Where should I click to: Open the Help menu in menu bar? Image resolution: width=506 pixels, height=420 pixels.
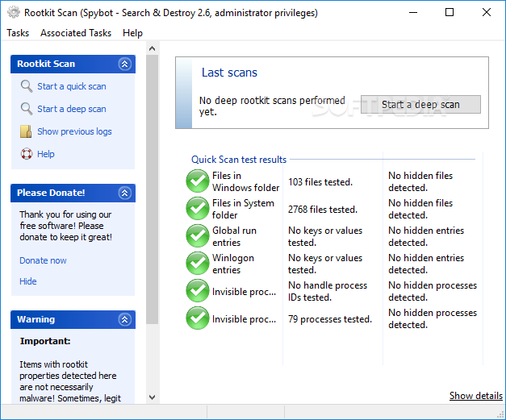pos(132,33)
